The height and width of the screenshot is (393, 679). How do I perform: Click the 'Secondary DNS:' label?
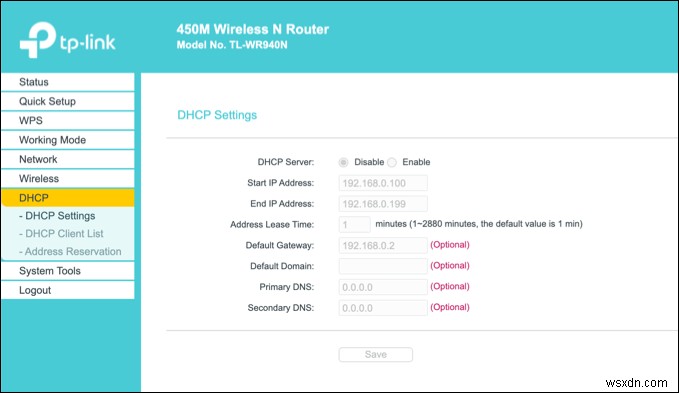pyautogui.click(x=281, y=308)
